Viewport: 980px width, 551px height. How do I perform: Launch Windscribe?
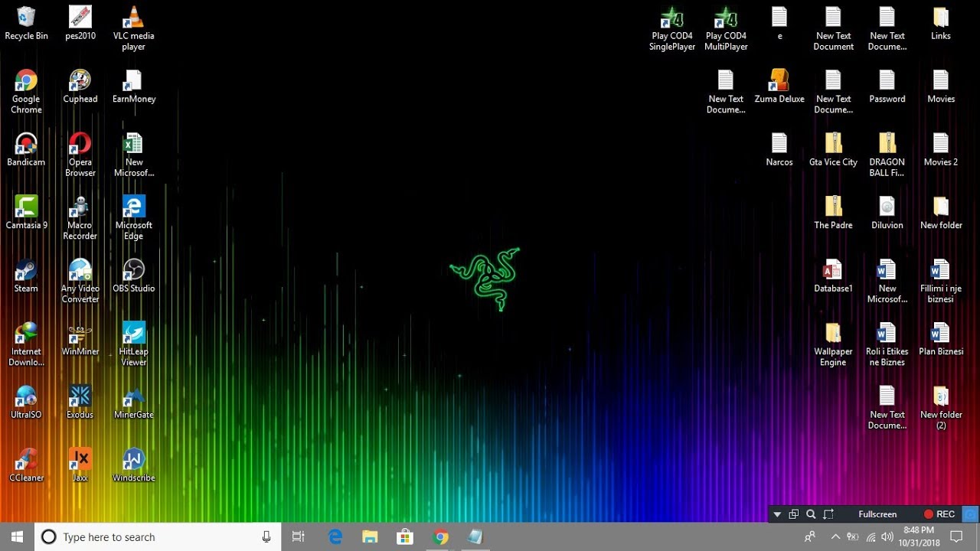[x=133, y=461]
